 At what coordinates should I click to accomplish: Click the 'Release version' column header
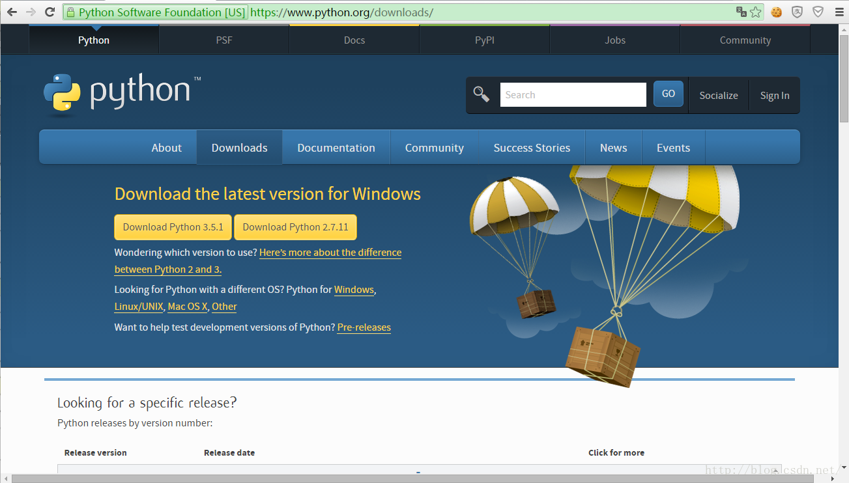point(95,453)
